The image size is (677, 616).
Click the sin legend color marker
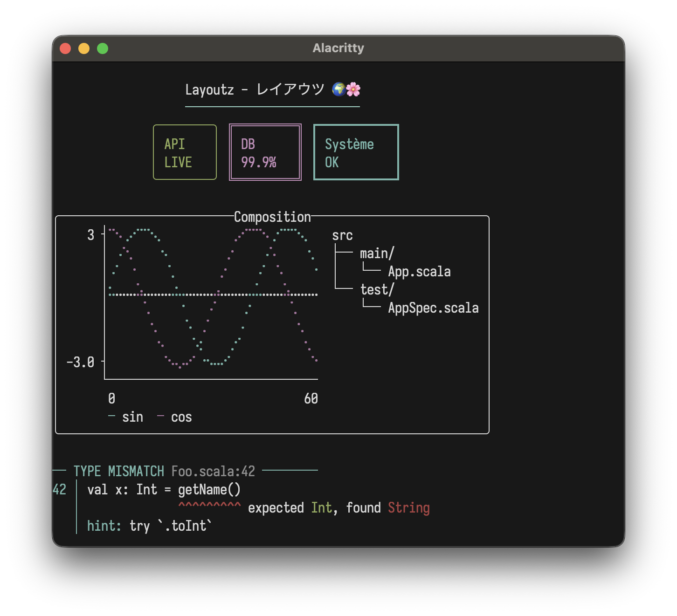111,416
